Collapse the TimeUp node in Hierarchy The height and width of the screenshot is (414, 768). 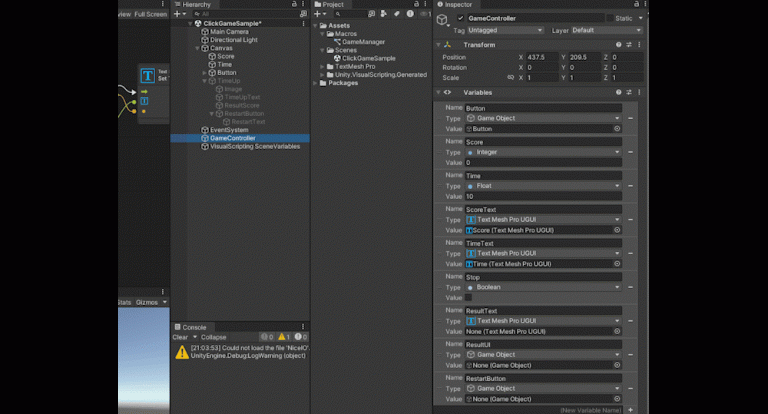click(x=205, y=81)
